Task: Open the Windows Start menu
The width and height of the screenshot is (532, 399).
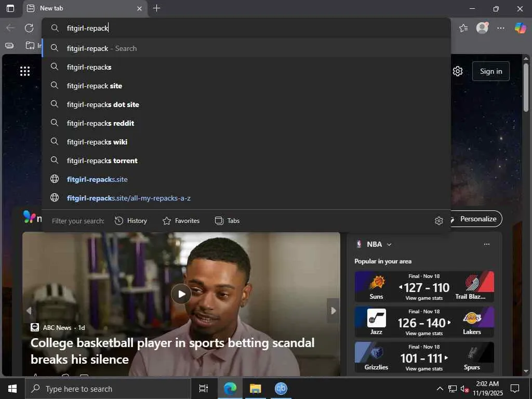Action: click(12, 389)
